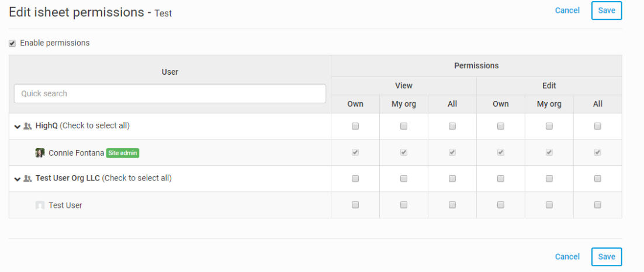Click the Test User Org LLC group icon
Viewport: 644px width, 272px height.
coord(27,179)
